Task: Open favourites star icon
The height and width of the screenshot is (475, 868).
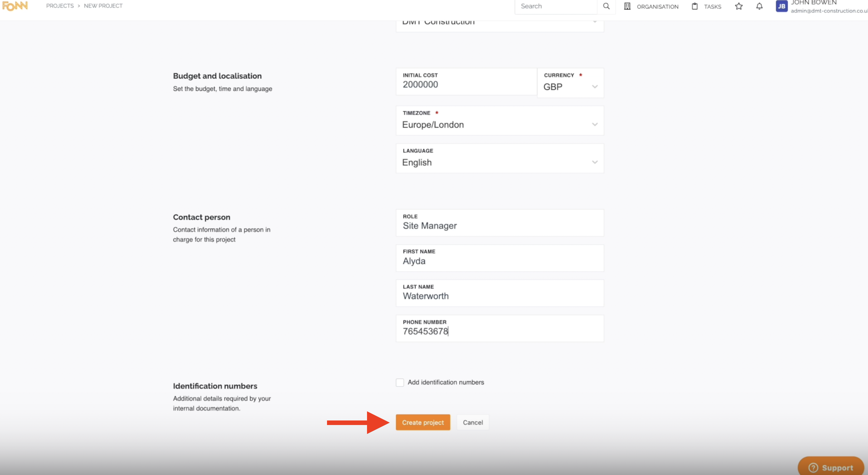Action: click(739, 6)
